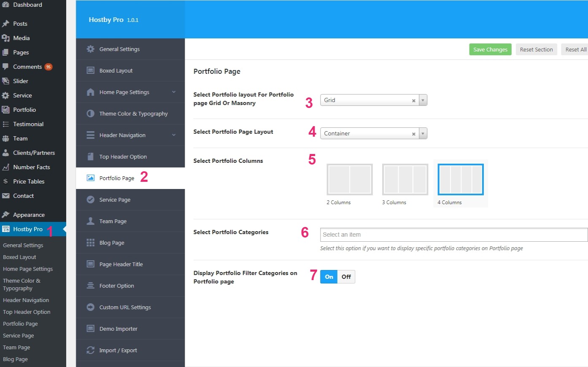Click the Blog Page grid icon
This screenshot has height=367, width=588.
90,243
